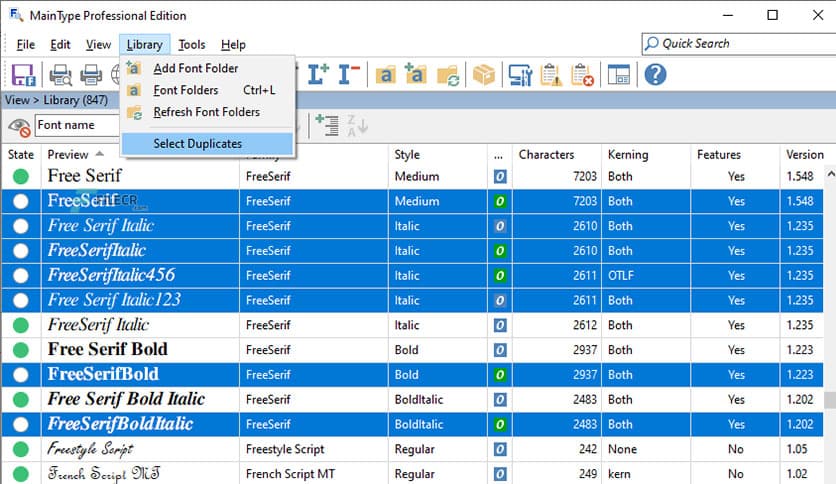Viewport: 836px width, 484px height.
Task: Sort by the Preview column header arrow
Action: [x=100, y=154]
